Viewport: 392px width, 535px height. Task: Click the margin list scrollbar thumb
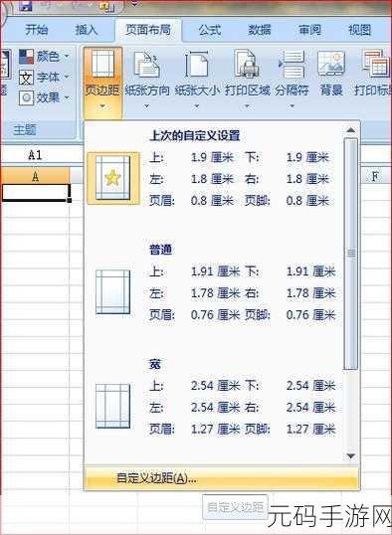click(350, 254)
